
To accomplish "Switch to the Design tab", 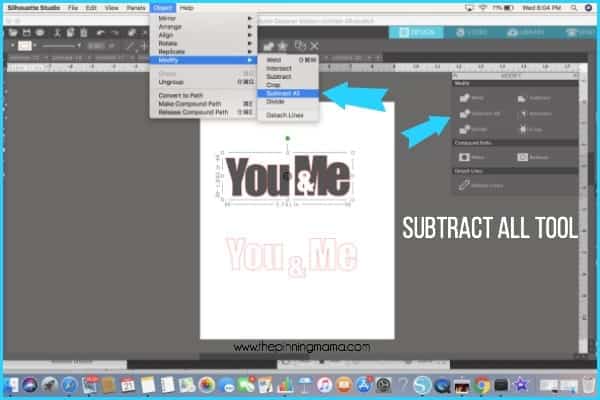I will (x=416, y=33).
